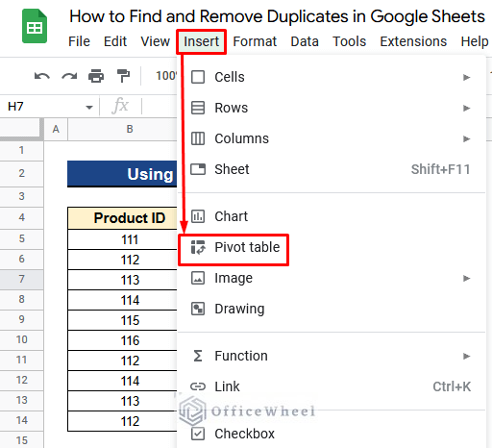Click cell 113 in row 13

(122, 401)
